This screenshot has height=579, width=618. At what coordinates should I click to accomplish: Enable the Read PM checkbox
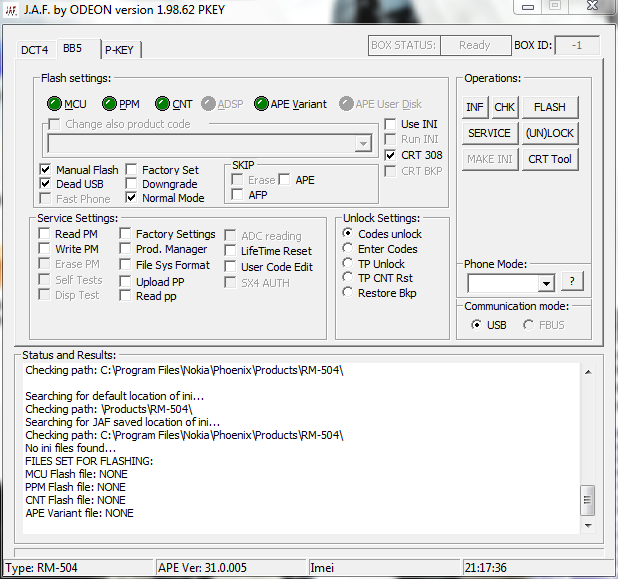click(44, 234)
